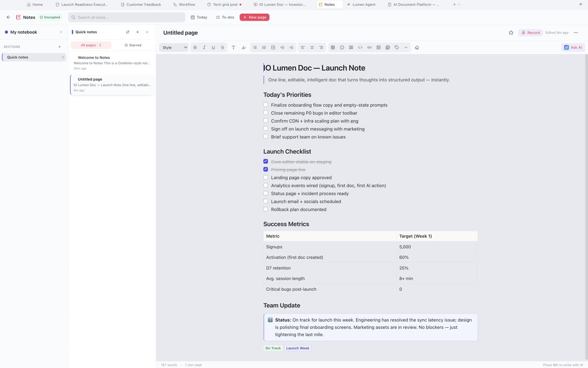Image resolution: width=588 pixels, height=368 pixels.
Task: Switch to the Workflow tab
Action: (x=184, y=4)
